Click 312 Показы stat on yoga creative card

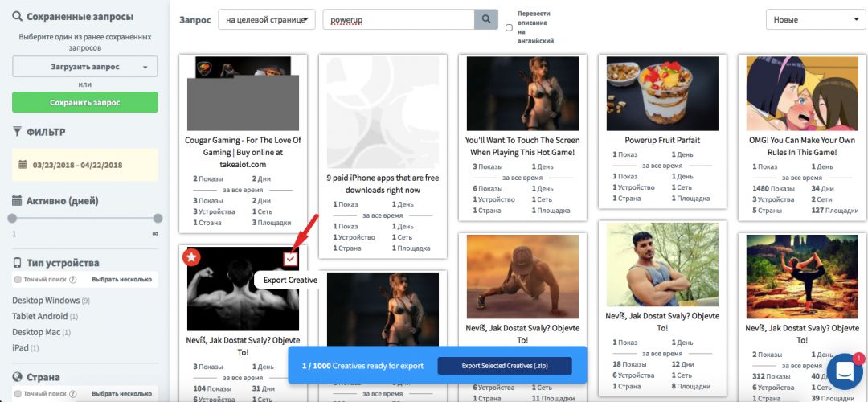point(772,376)
